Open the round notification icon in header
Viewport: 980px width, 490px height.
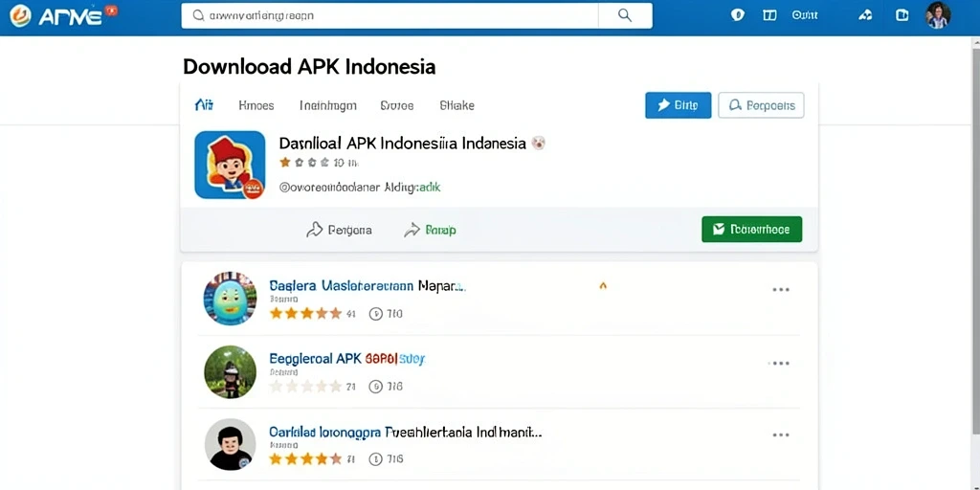(738, 15)
